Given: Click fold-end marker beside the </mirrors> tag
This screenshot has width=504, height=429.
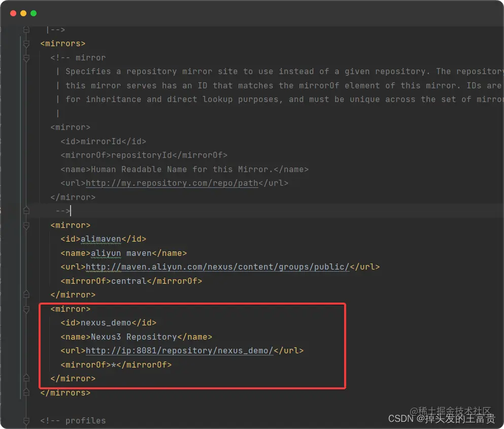Looking at the screenshot, I should point(26,392).
